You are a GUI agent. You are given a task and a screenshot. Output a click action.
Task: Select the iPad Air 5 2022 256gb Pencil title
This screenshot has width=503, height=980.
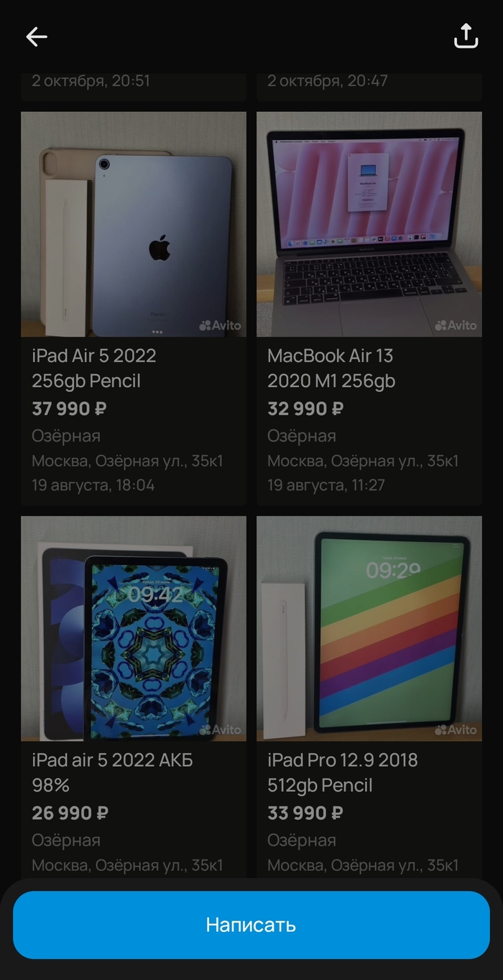click(94, 368)
